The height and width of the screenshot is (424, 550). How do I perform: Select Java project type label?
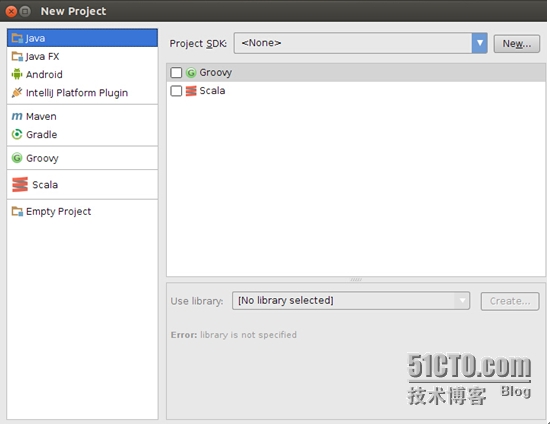point(35,38)
